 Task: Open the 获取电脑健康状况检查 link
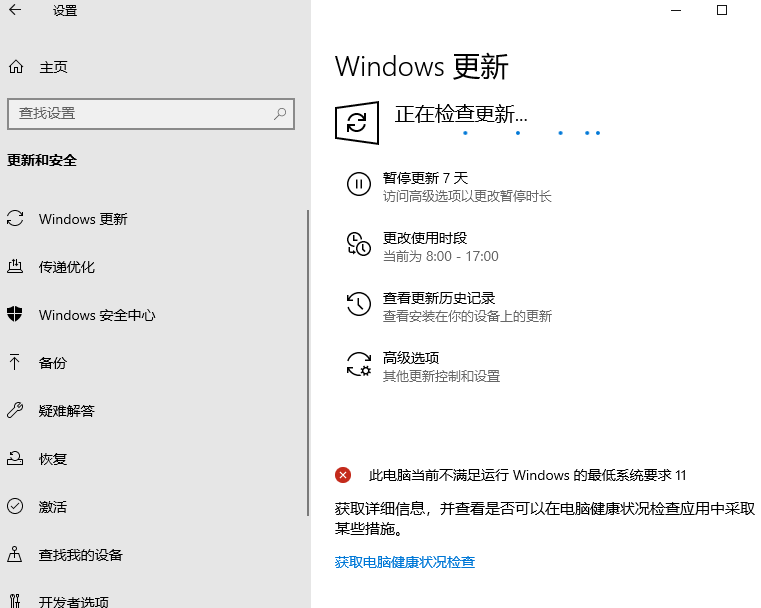(x=405, y=562)
